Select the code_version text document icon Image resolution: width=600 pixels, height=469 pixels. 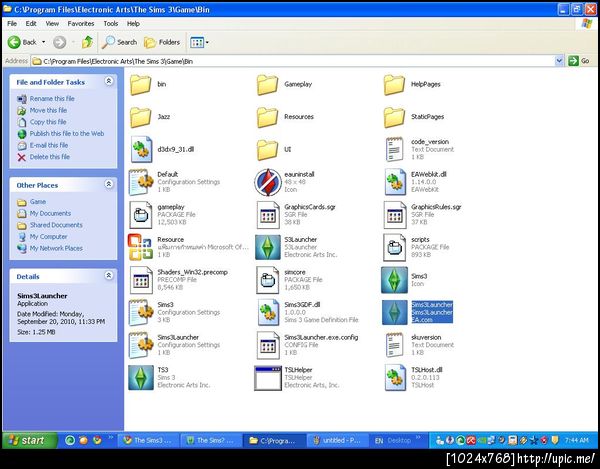(395, 149)
